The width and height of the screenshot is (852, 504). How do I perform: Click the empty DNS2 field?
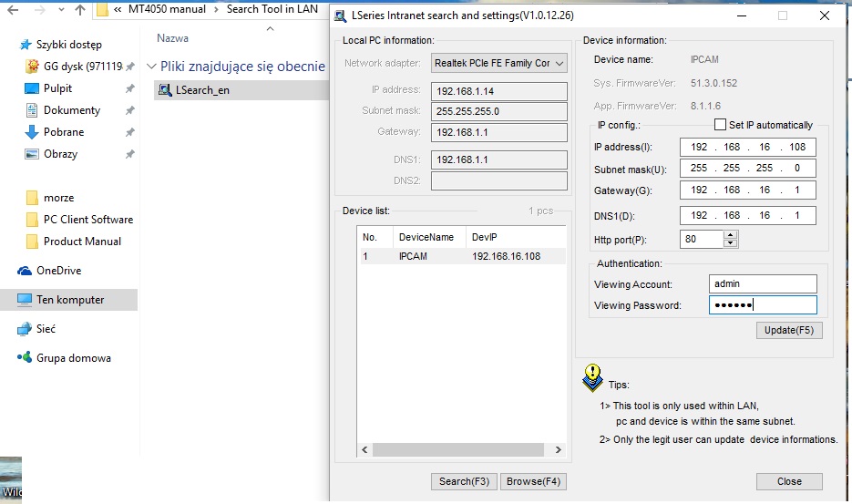498,180
